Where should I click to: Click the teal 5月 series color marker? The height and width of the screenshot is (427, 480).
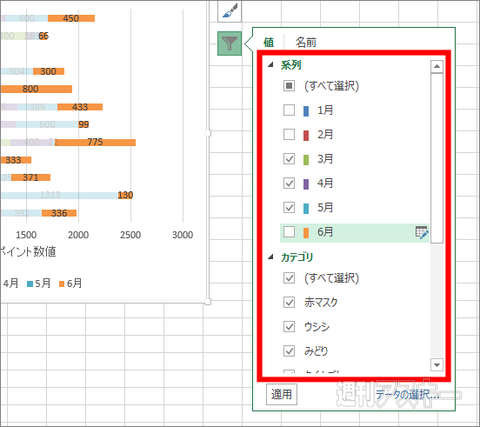pyautogui.click(x=306, y=208)
